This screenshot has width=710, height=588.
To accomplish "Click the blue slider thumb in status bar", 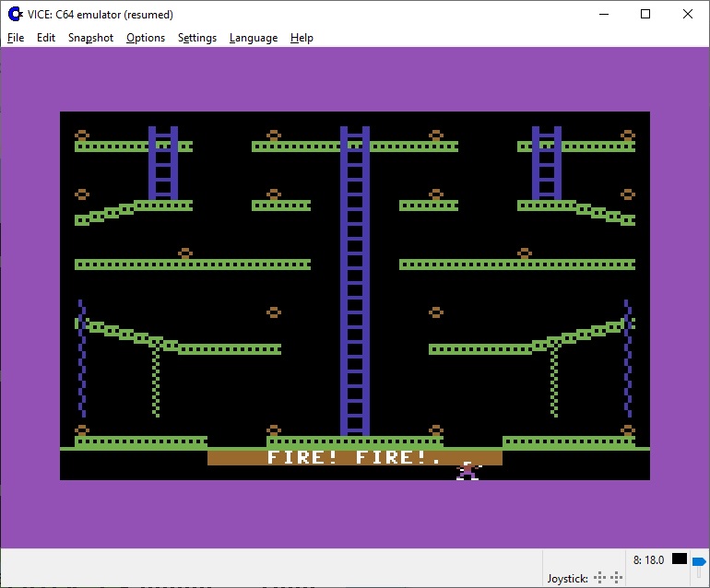I will [x=699, y=562].
